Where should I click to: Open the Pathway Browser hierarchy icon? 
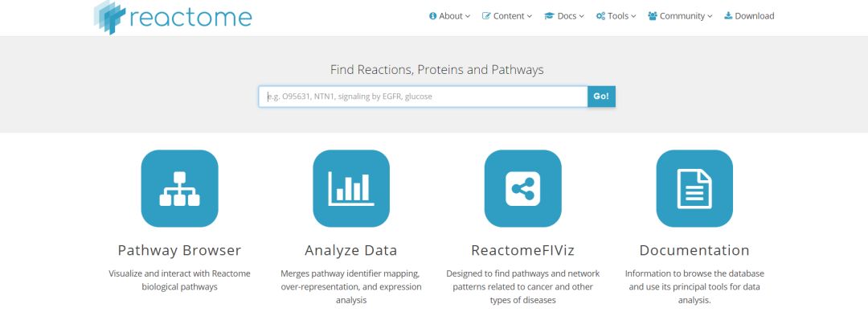pyautogui.click(x=179, y=188)
